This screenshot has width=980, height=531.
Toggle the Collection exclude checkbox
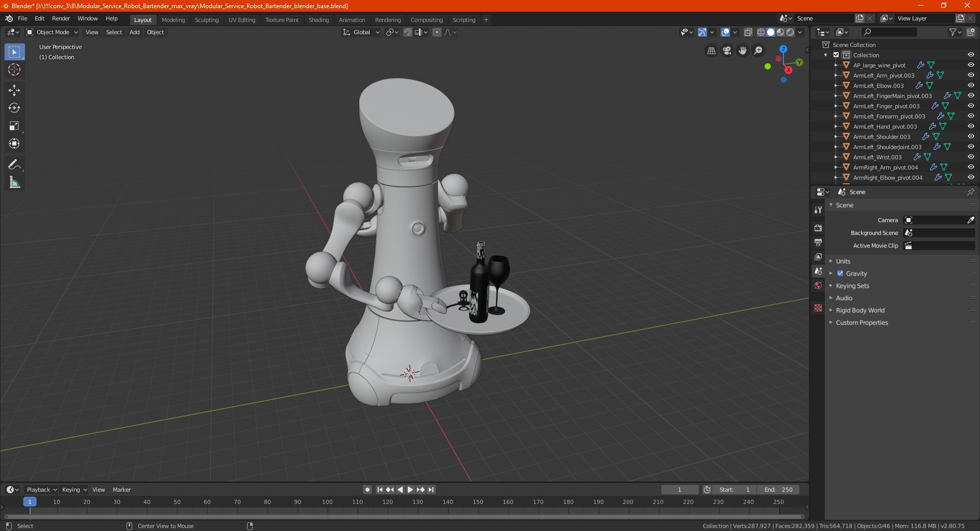coord(836,55)
